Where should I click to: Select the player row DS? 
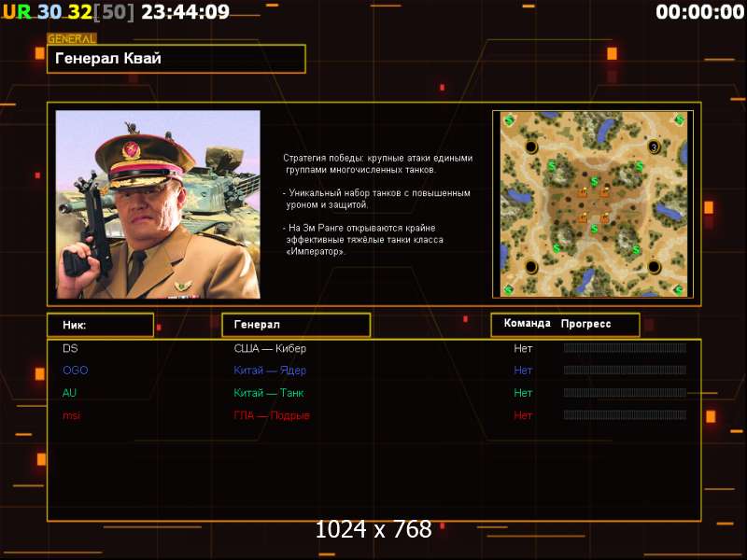374,348
